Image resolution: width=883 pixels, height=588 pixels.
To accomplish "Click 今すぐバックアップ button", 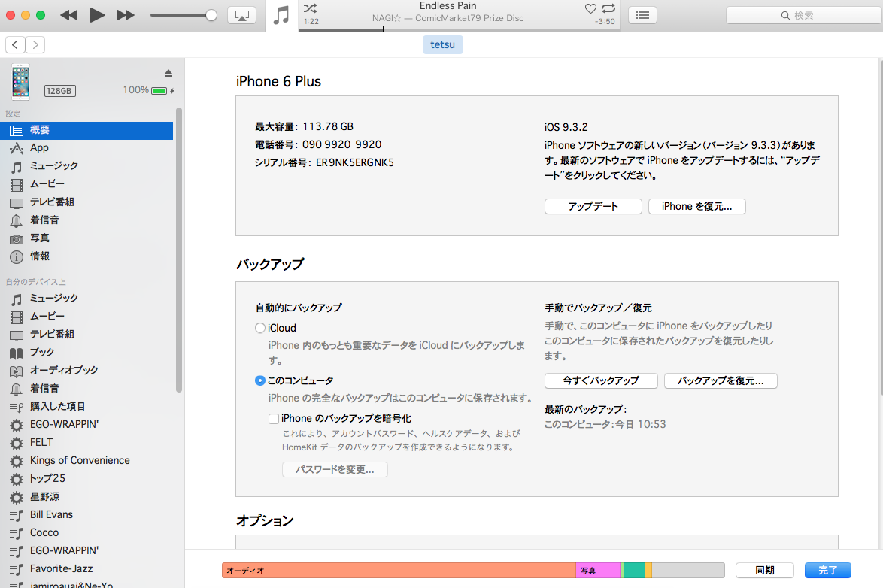I will click(x=601, y=380).
